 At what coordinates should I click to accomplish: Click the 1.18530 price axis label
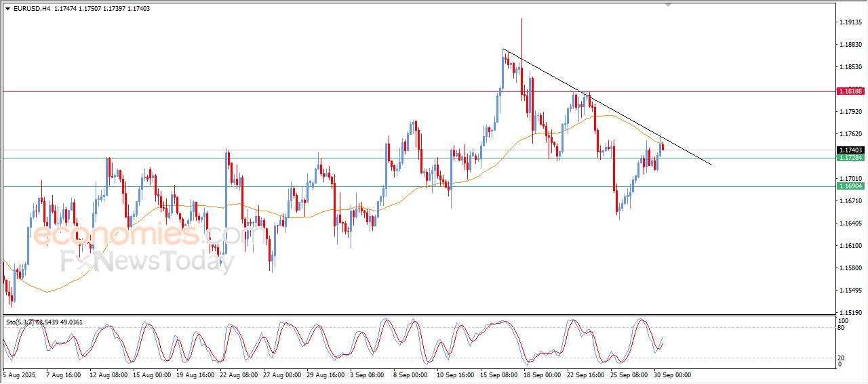[x=850, y=67]
